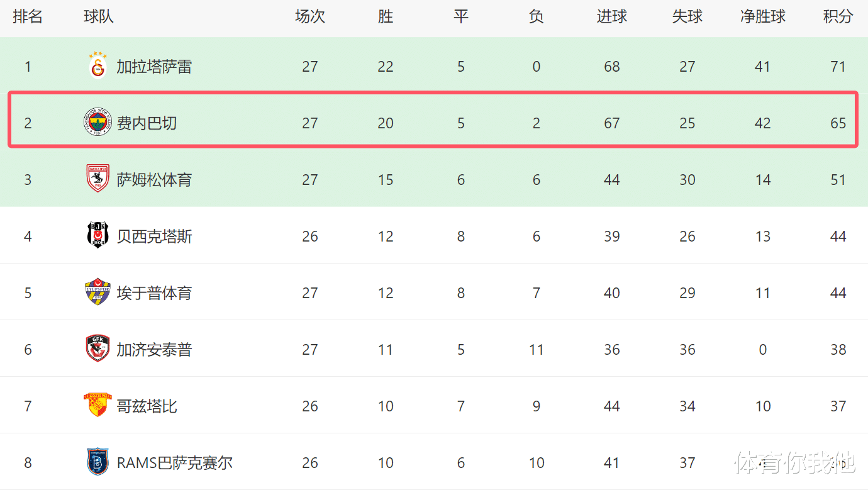Click the Galatasaray team logo
The image size is (868, 490).
coord(97,65)
